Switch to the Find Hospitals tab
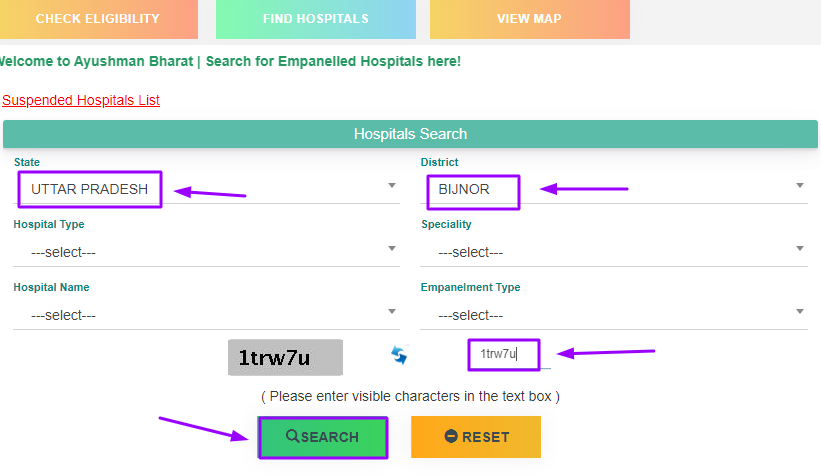Viewport: 821px width, 476px height. 316,19
